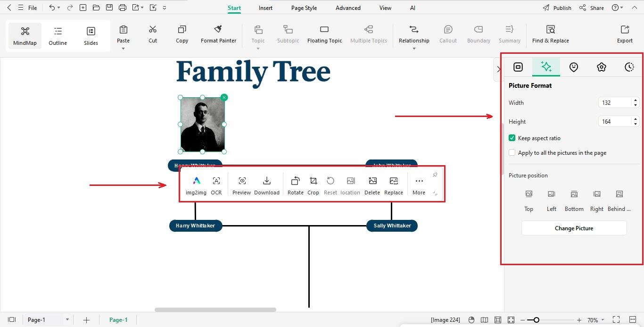
Task: Set picture position to Behind
Action: click(619, 201)
